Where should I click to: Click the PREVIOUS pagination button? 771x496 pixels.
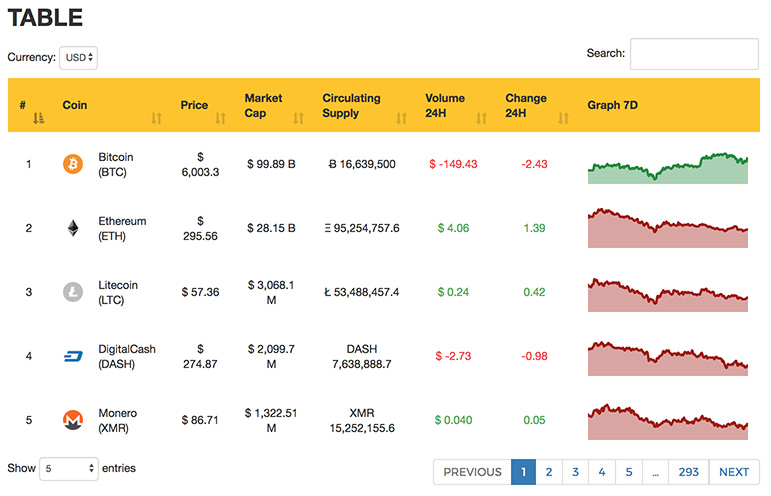point(473,472)
